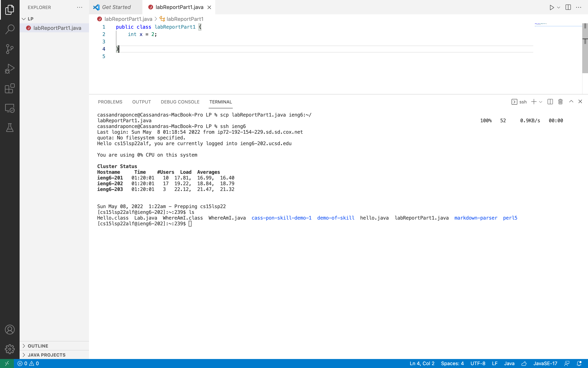Click markdown-parser directory in terminal
The image size is (588, 368).
point(476,218)
